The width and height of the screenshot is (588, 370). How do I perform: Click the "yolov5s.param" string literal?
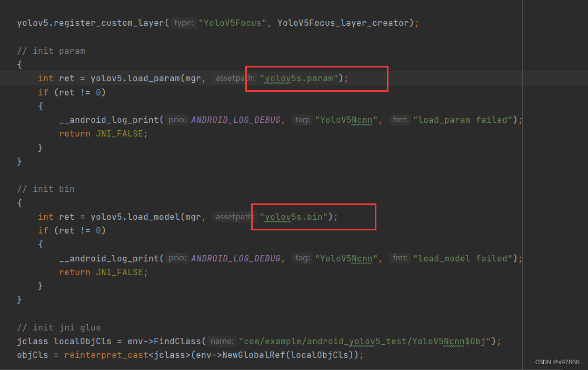(299, 79)
